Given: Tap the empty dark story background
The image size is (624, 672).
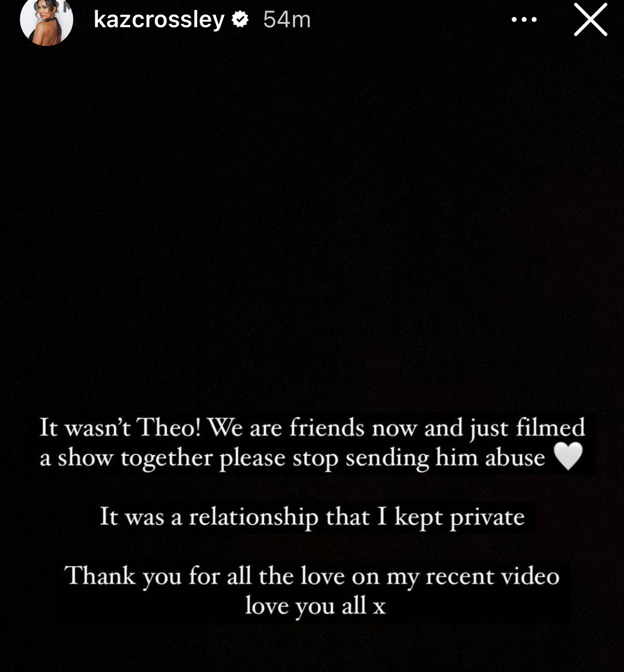Looking at the screenshot, I should pyautogui.click(x=312, y=222).
